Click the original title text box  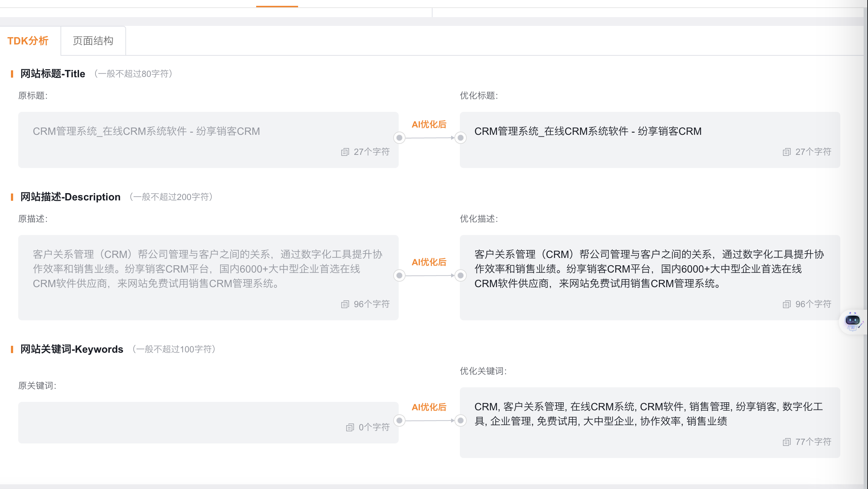tap(208, 140)
